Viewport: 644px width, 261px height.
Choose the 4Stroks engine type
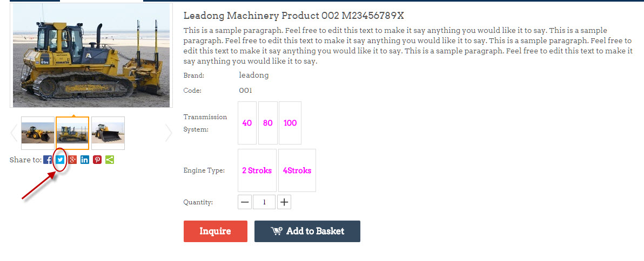297,170
